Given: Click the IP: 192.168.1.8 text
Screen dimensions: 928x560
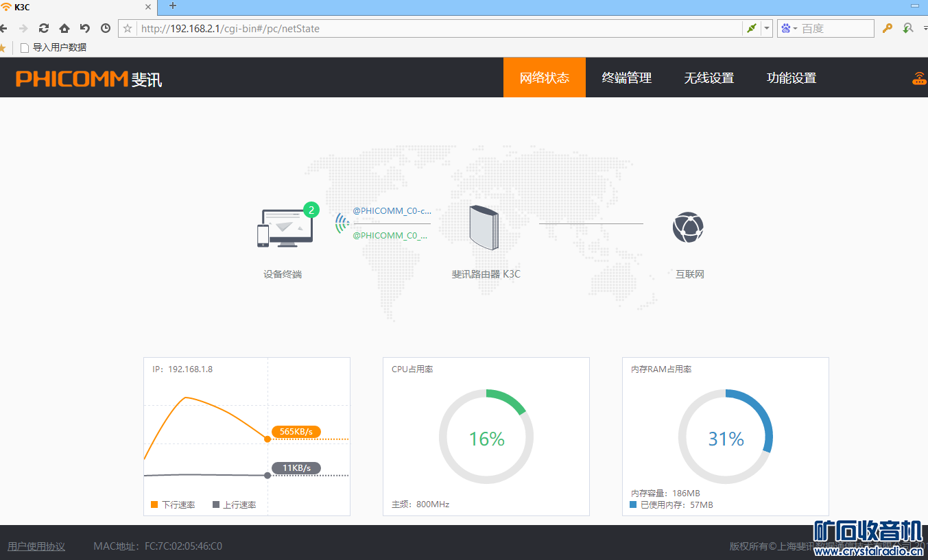Looking at the screenshot, I should 182,369.
